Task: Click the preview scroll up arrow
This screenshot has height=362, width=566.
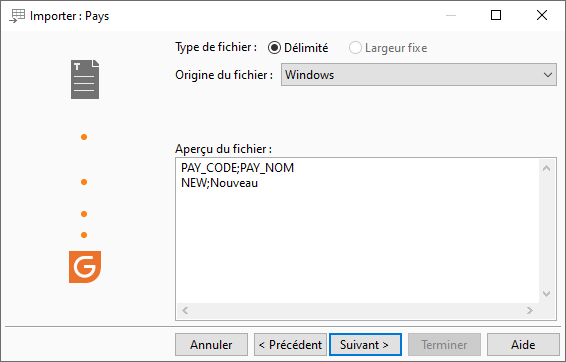Action: pyautogui.click(x=547, y=168)
